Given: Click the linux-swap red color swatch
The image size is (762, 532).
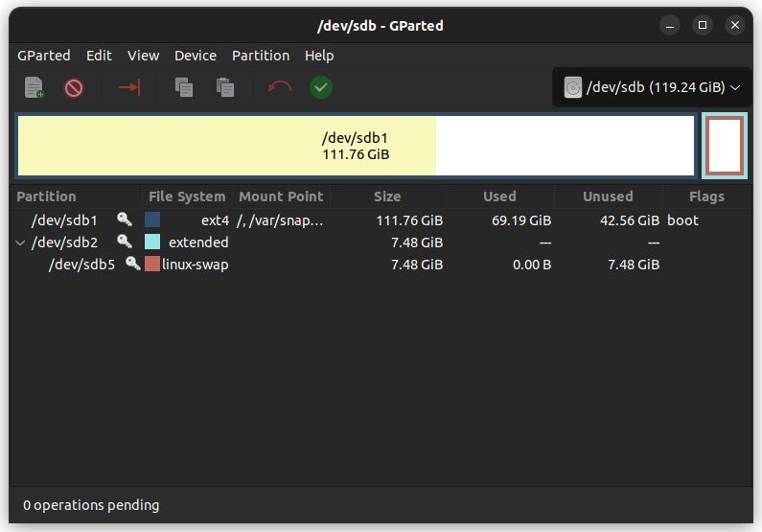Looking at the screenshot, I should 152,264.
